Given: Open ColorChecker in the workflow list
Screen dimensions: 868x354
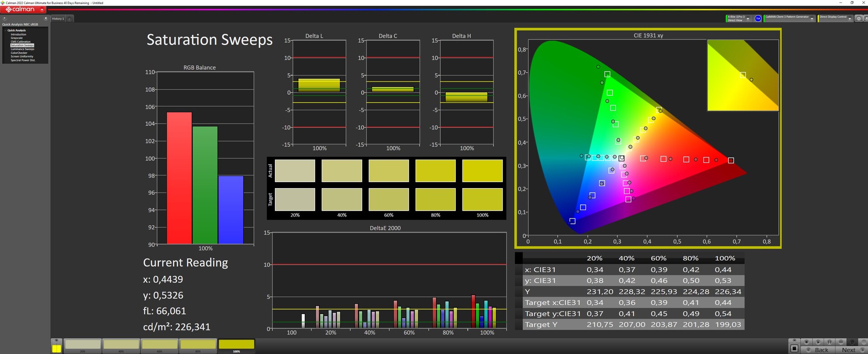Looking at the screenshot, I should pos(19,53).
